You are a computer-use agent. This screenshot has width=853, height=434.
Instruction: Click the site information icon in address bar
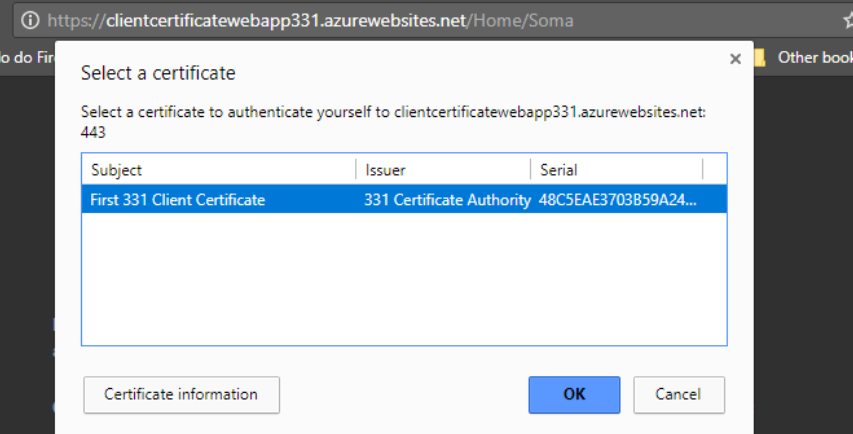tap(30, 21)
